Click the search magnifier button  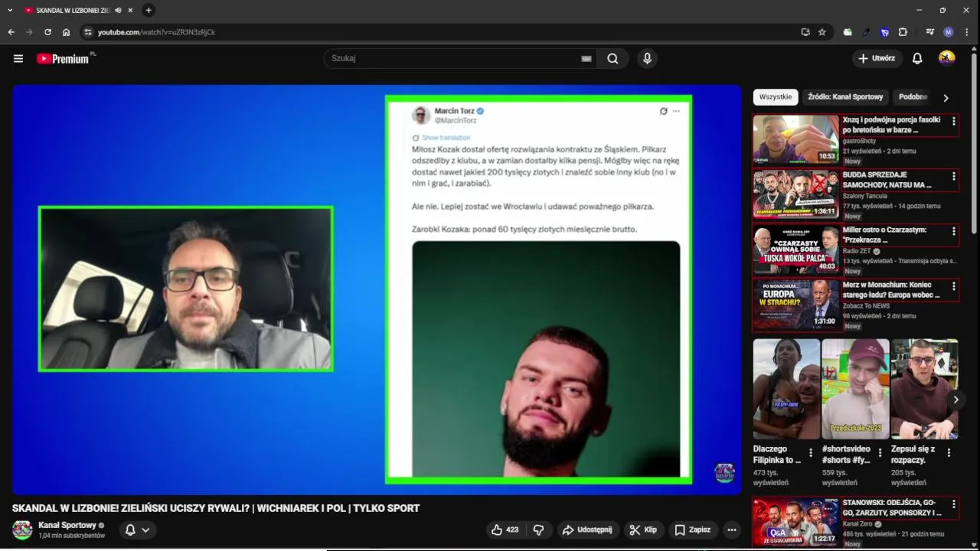(x=612, y=58)
